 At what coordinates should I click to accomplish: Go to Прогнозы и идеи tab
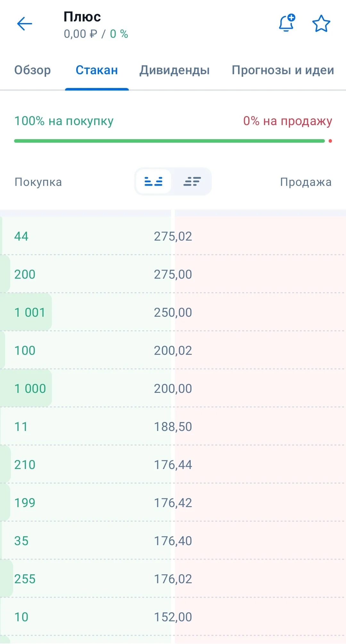click(283, 70)
